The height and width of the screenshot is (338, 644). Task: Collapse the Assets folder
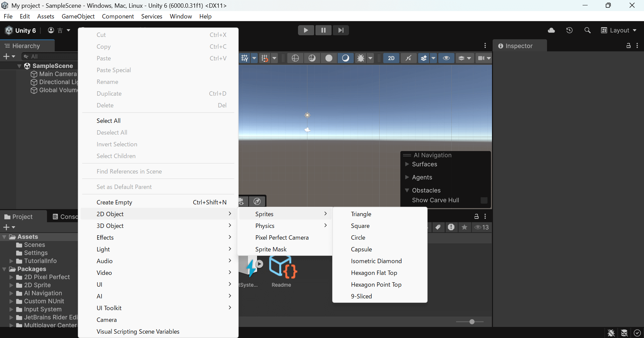pos(4,237)
